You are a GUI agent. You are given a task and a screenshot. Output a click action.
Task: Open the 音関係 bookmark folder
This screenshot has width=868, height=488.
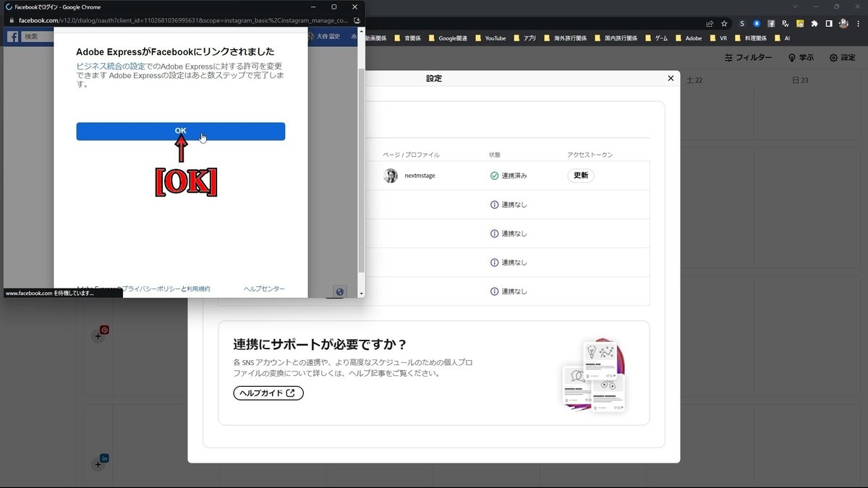pyautogui.click(x=407, y=38)
